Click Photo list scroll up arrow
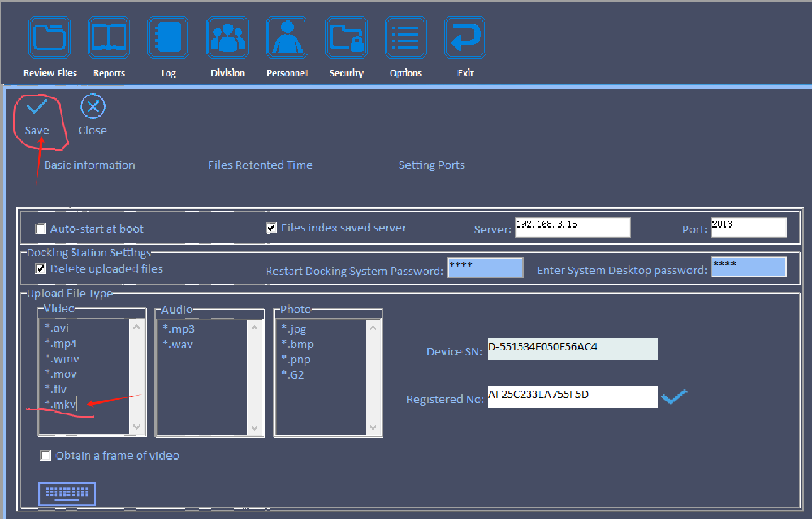Image resolution: width=812 pixels, height=519 pixels. [x=373, y=328]
